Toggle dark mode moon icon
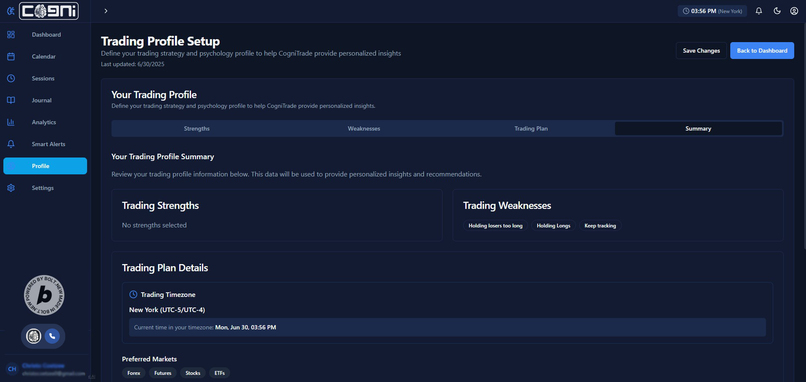The width and height of the screenshot is (806, 382). (x=777, y=11)
